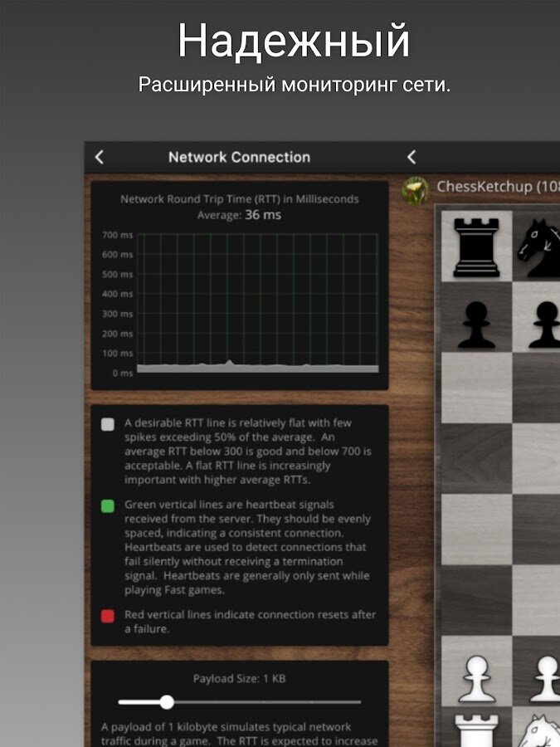Image resolution: width=560 pixels, height=747 pixels.
Task: Select the white rook at board bottom
Action: [x=476, y=730]
